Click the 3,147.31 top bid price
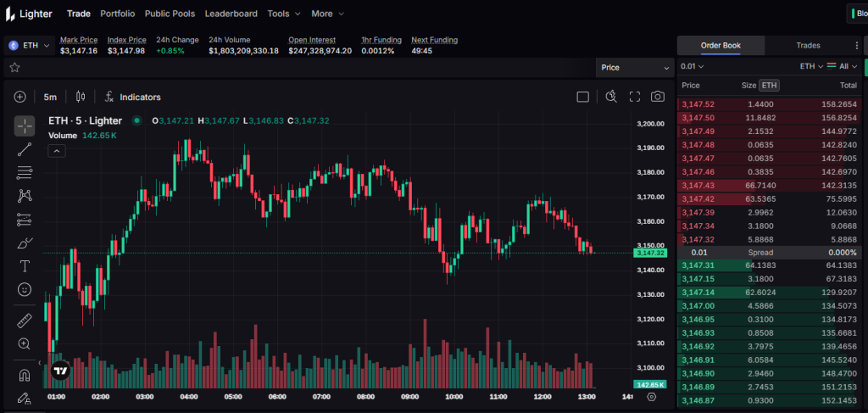The image size is (868, 413). tap(698, 265)
